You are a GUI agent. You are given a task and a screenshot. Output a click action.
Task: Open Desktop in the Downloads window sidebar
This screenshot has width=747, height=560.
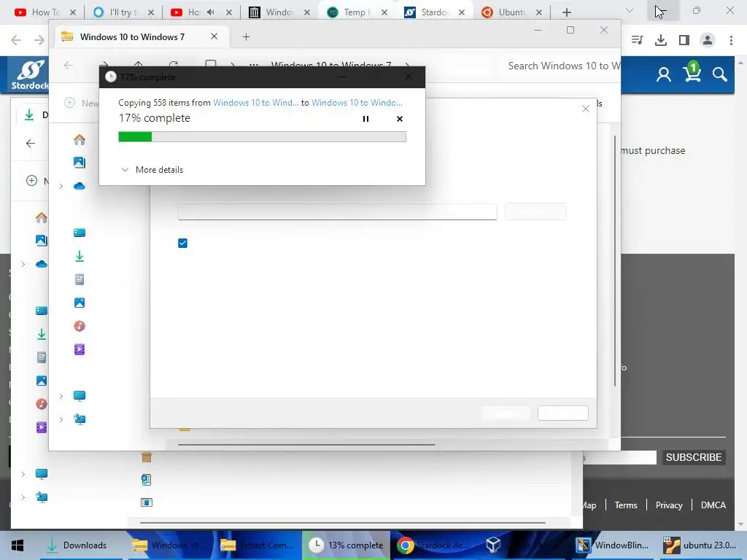(42, 311)
